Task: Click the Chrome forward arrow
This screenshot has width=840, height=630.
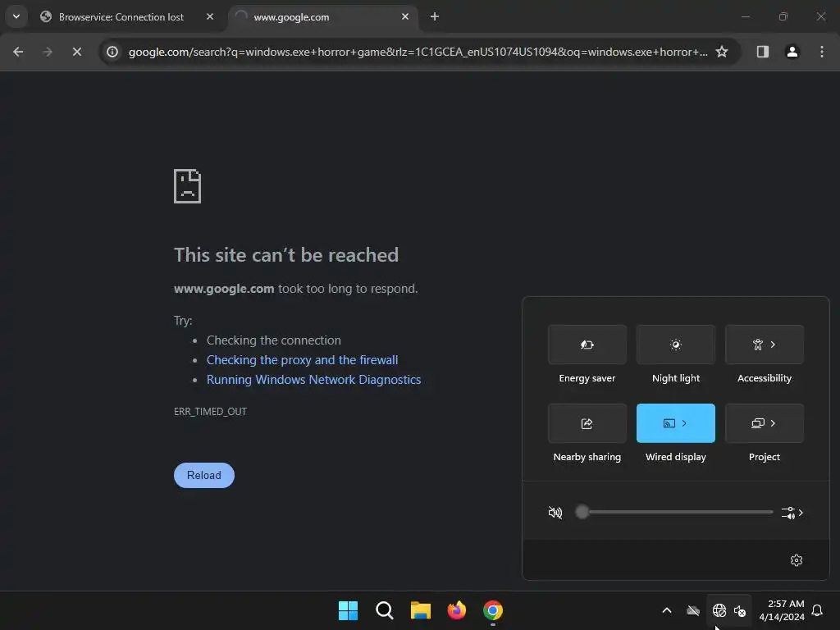Action: pos(48,52)
